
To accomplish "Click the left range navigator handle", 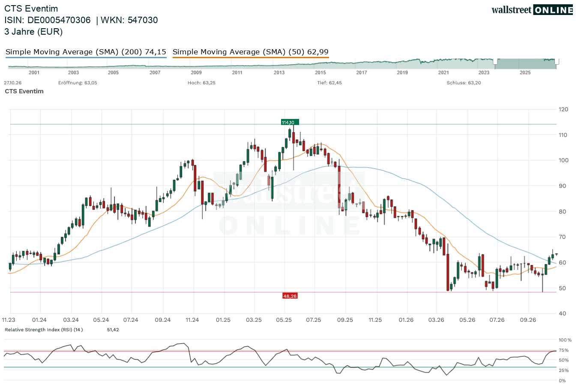I will [495, 62].
